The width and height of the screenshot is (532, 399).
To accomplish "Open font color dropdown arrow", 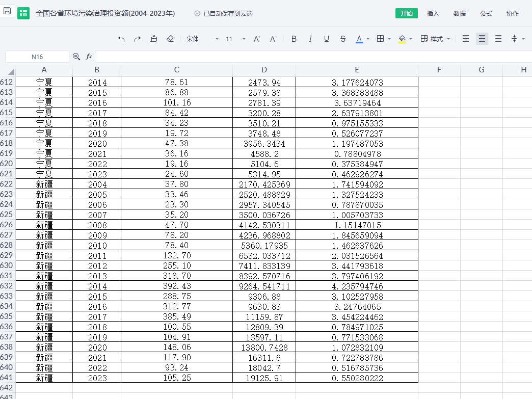I will (x=368, y=39).
